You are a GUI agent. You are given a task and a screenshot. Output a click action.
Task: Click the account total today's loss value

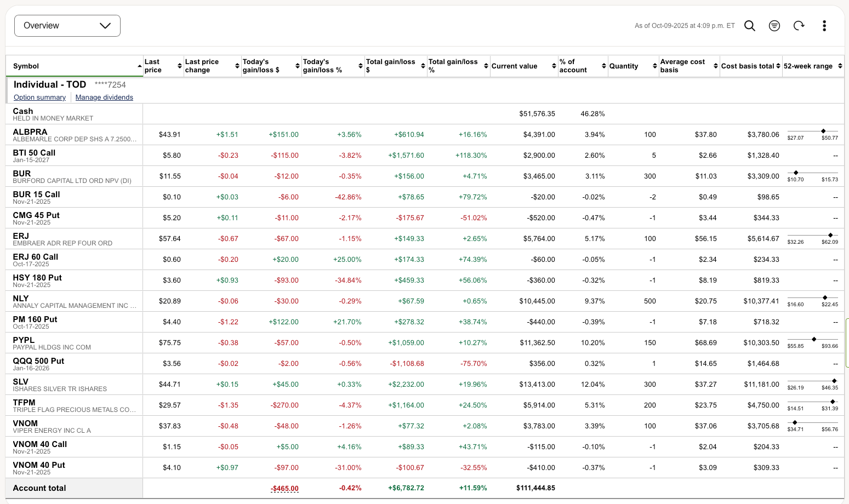[284, 488]
